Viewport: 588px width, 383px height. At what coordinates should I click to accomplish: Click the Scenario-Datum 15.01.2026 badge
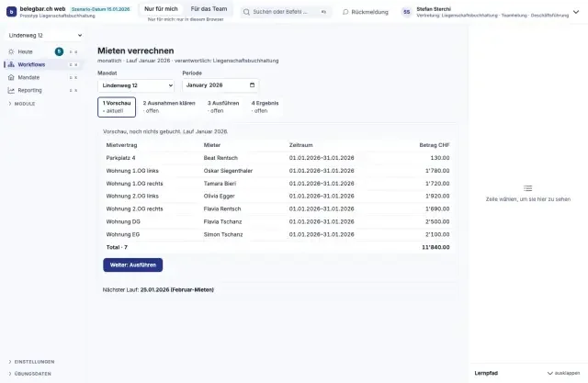click(x=100, y=9)
